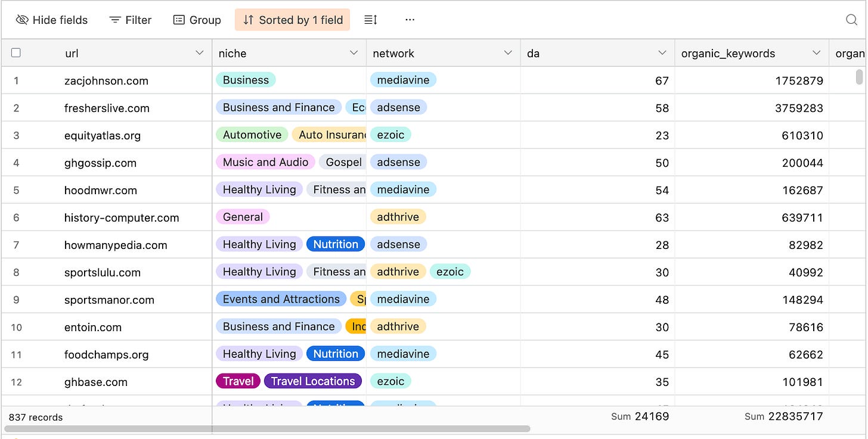Click the Automotive tag in equityatlas.org row
Image resolution: width=868 pixels, height=439 pixels.
click(x=252, y=135)
